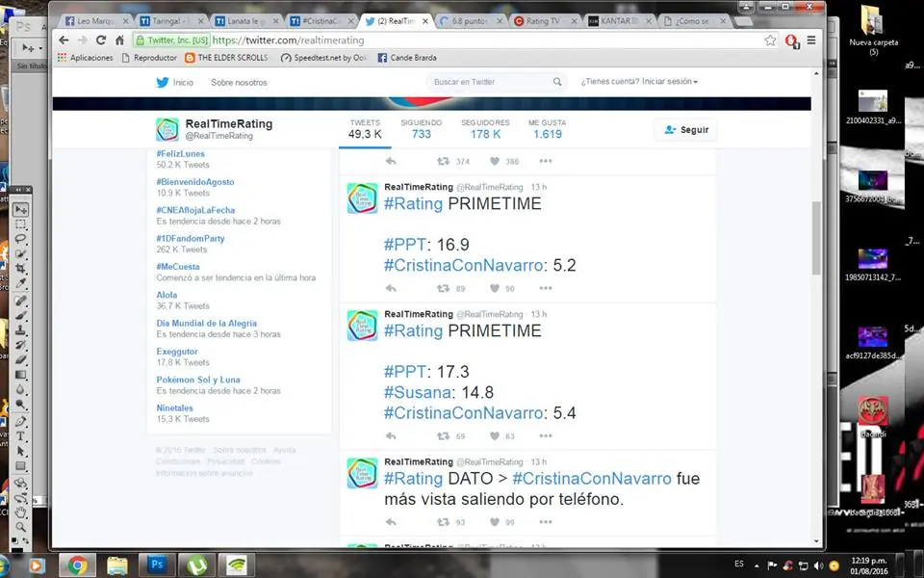View the Seguidores 178 K list
Viewport: 924px width, 578px height.
pyautogui.click(x=485, y=129)
